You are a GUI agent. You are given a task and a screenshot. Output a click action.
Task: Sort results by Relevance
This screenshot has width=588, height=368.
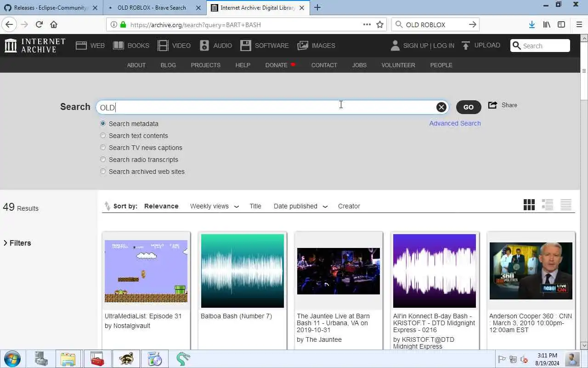161,206
